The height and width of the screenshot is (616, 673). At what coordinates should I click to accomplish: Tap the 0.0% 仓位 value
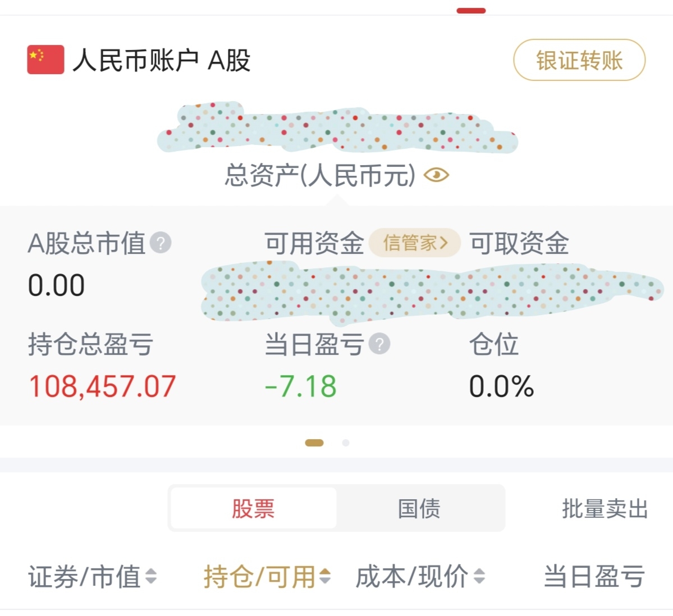pyautogui.click(x=501, y=386)
